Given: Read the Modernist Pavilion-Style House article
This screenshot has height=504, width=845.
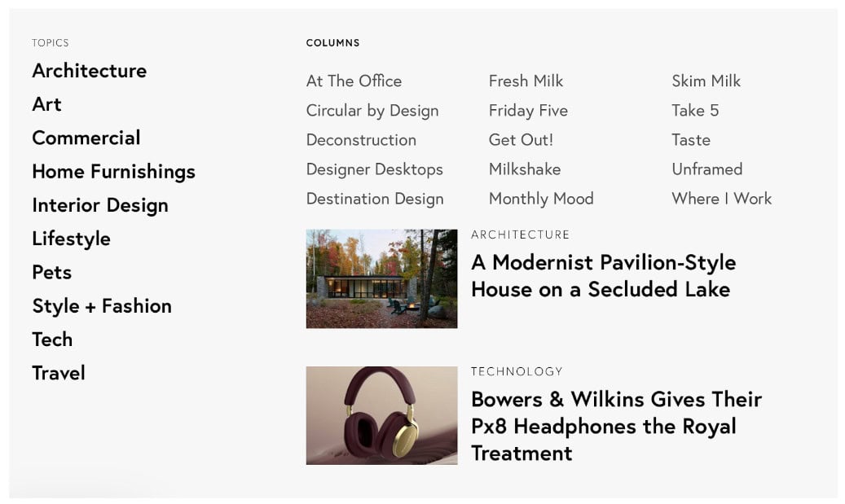Looking at the screenshot, I should (603, 275).
